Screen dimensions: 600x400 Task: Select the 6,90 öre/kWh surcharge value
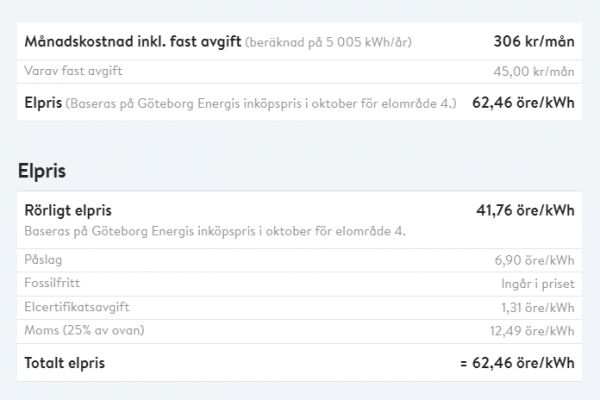click(534, 260)
